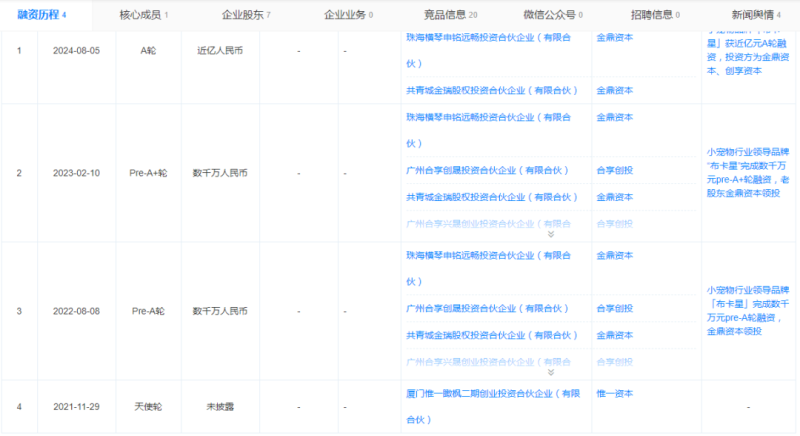View the 招聘信息 tab
The image size is (800, 436).
pyautogui.click(x=655, y=15)
